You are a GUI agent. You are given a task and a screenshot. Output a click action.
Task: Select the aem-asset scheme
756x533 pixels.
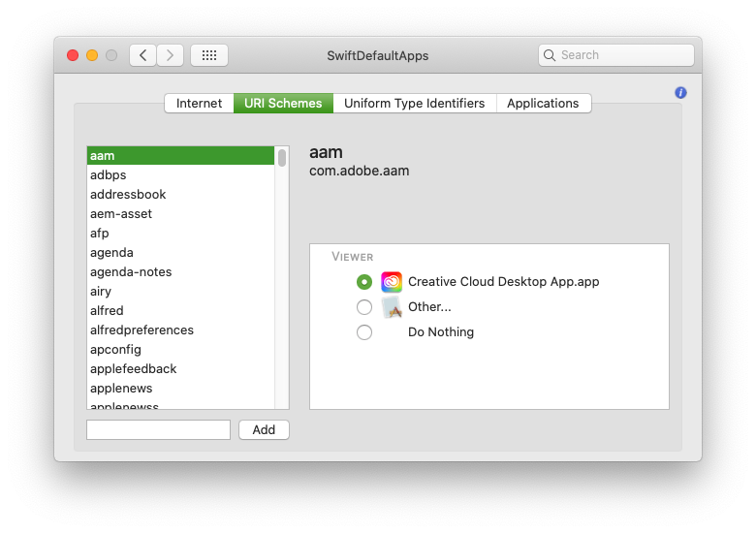coord(180,213)
